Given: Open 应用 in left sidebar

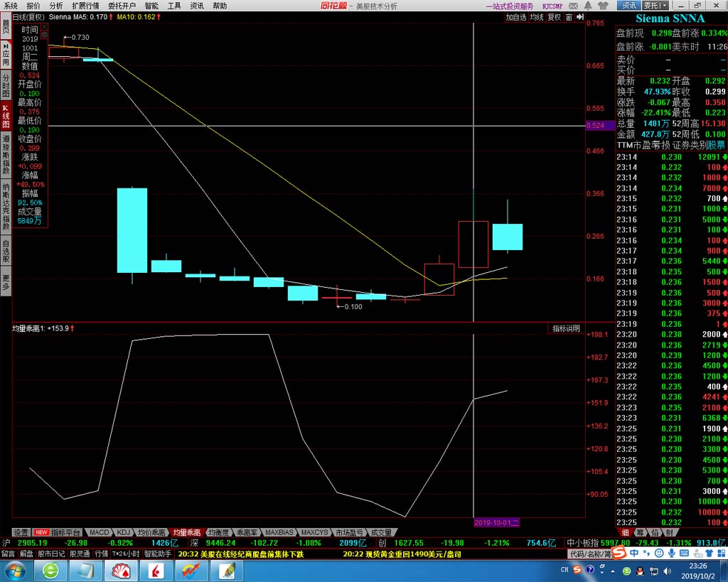Looking at the screenshot, I should click(x=6, y=54).
